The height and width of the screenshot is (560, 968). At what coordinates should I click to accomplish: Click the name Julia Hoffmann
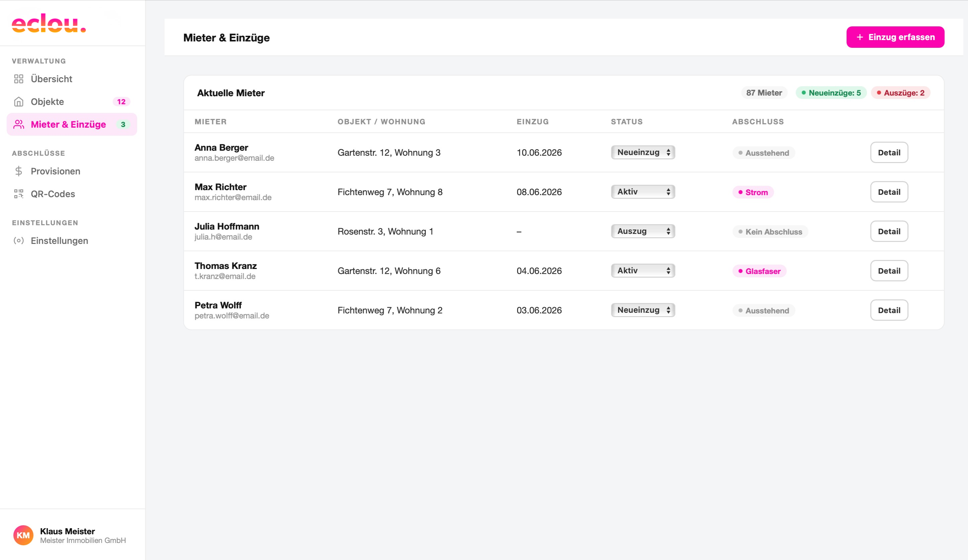tap(227, 226)
